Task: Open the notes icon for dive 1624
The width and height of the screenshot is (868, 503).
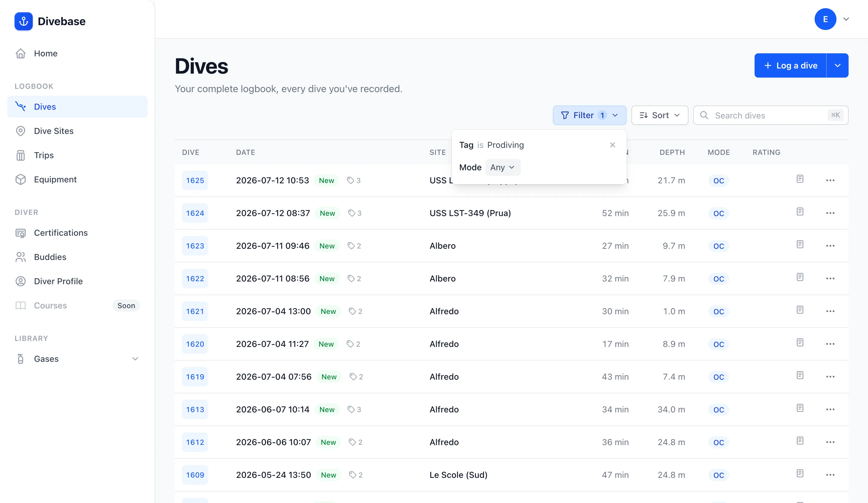Action: tap(800, 212)
